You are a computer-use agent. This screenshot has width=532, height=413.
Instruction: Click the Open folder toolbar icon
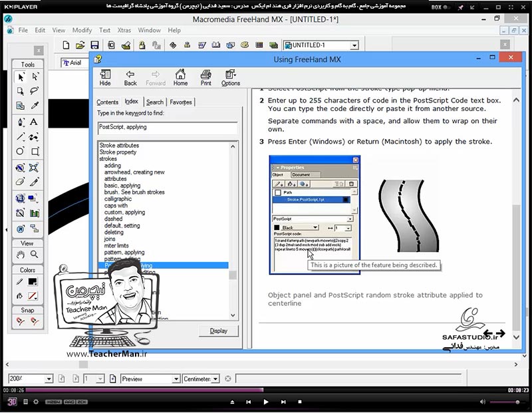(x=80, y=45)
